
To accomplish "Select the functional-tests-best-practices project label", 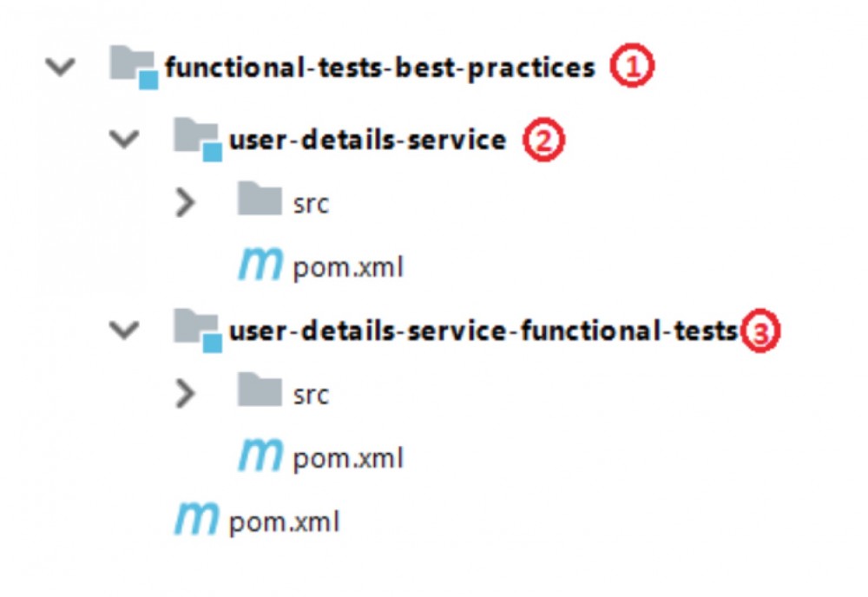I will point(380,68).
